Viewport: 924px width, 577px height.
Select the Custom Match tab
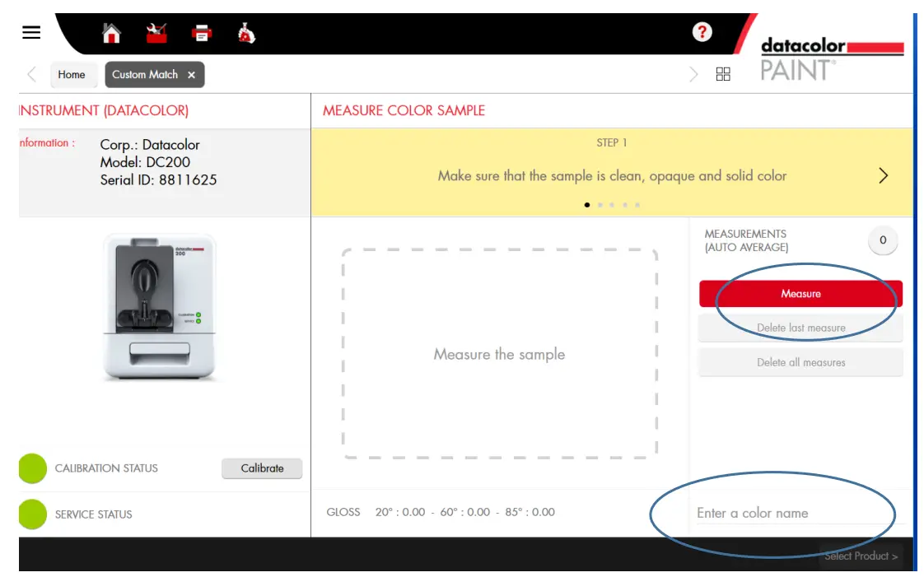145,75
